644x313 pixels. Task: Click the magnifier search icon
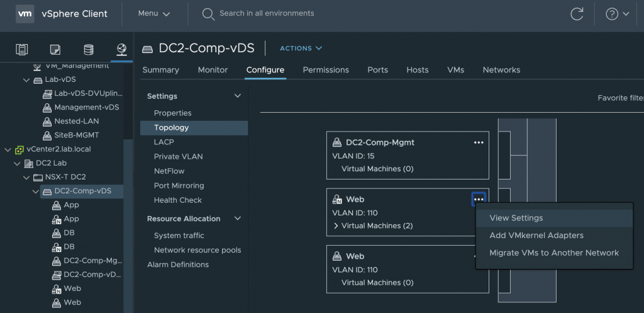[x=208, y=14]
